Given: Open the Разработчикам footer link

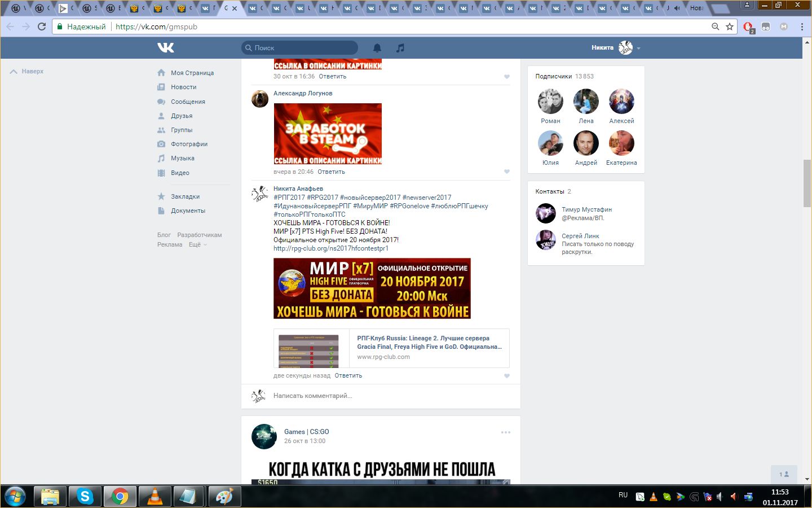Looking at the screenshot, I should coord(200,235).
